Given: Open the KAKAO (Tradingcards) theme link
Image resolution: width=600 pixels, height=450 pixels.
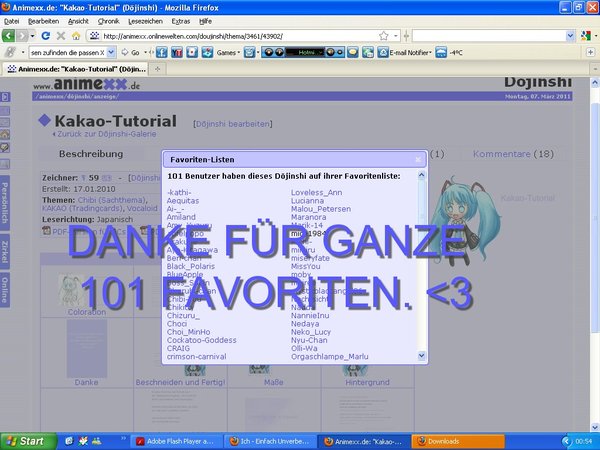Looking at the screenshot, I should 82,209.
